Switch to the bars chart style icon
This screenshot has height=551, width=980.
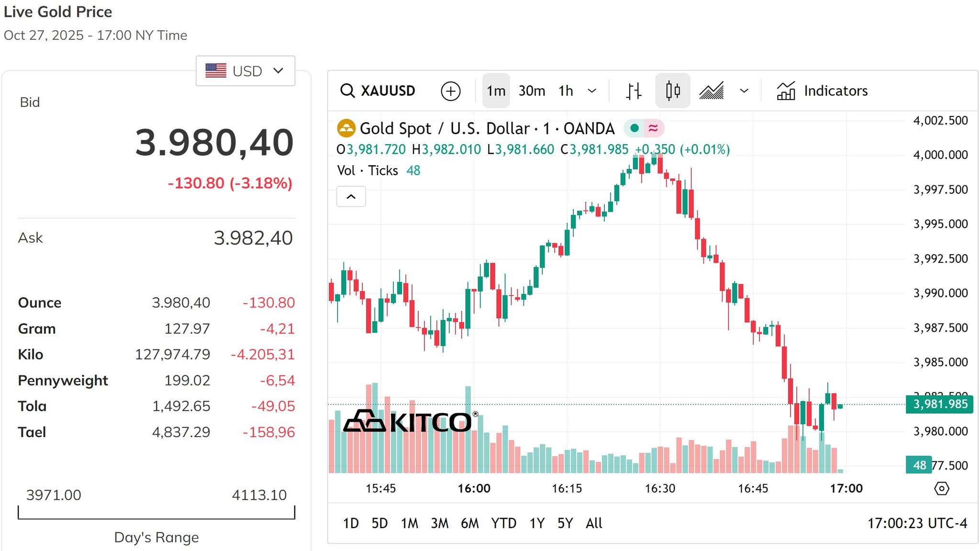tap(634, 90)
